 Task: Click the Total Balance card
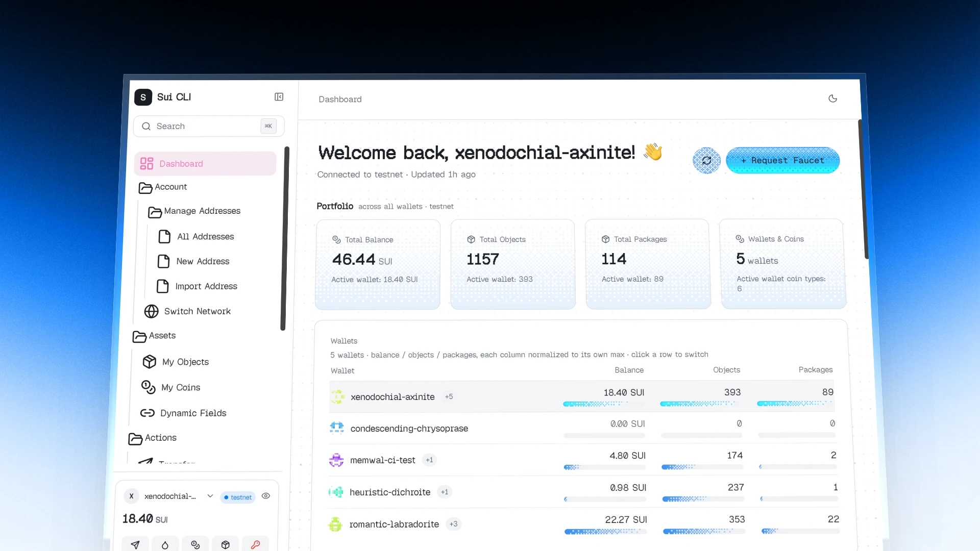pyautogui.click(x=378, y=264)
